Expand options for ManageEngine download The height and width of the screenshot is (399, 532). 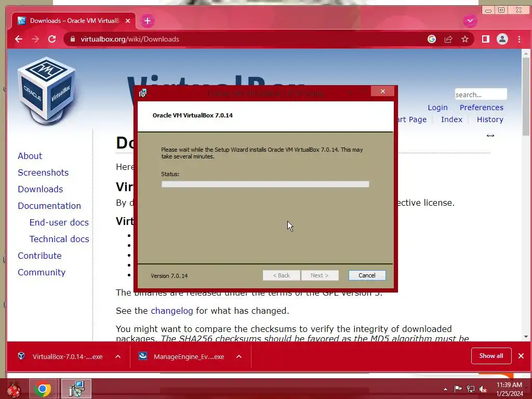pos(239,356)
